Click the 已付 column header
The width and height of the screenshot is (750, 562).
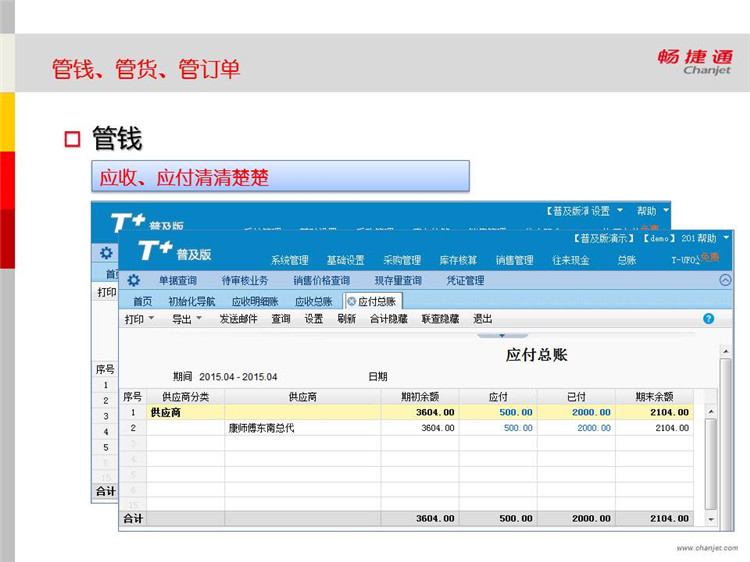click(x=576, y=397)
